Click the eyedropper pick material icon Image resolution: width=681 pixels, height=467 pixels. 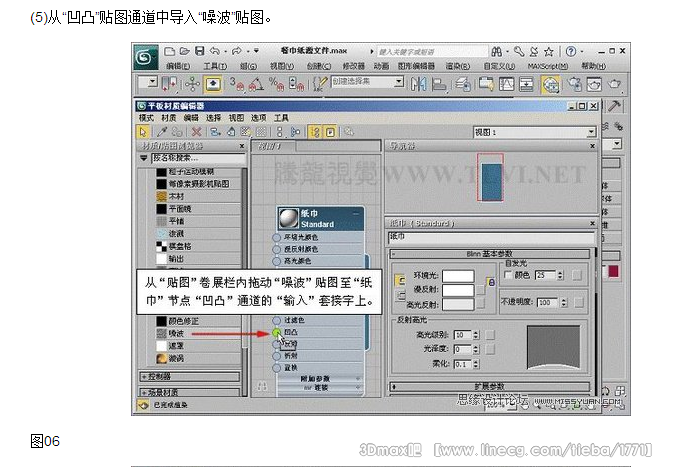click(162, 132)
